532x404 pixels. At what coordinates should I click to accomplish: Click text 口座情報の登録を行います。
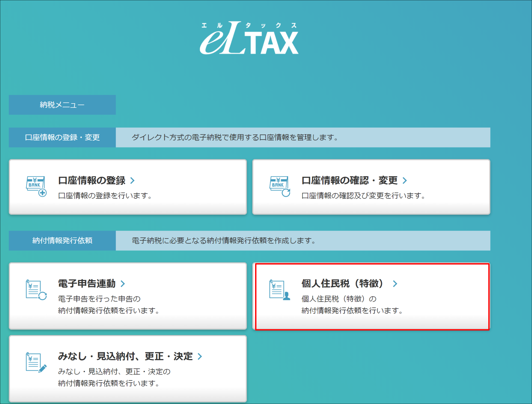[x=105, y=196]
